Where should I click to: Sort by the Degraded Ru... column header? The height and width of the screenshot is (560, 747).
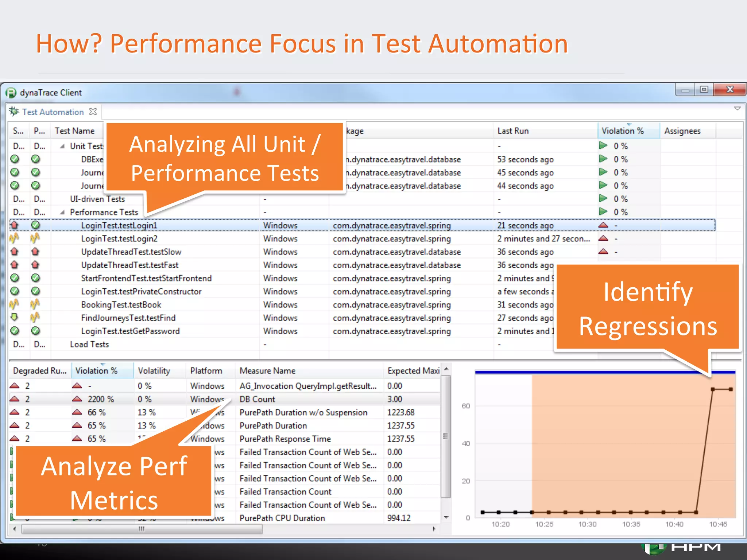click(40, 371)
